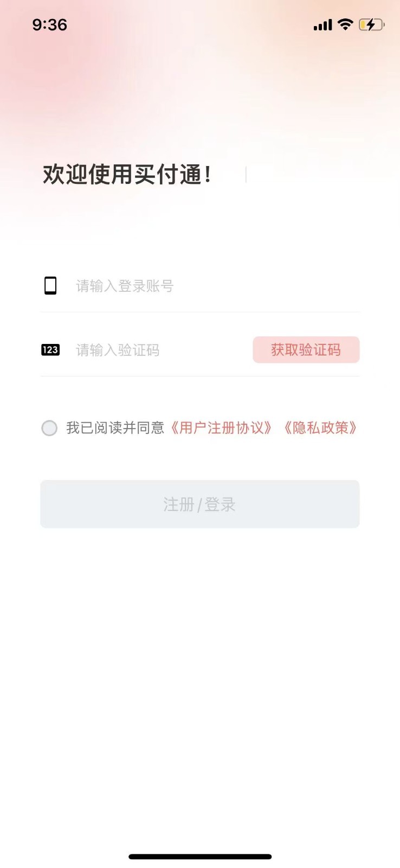Image resolution: width=400 pixels, height=868 pixels.
Task: Tap the faint vertical line beside the heading
Action: [246, 175]
